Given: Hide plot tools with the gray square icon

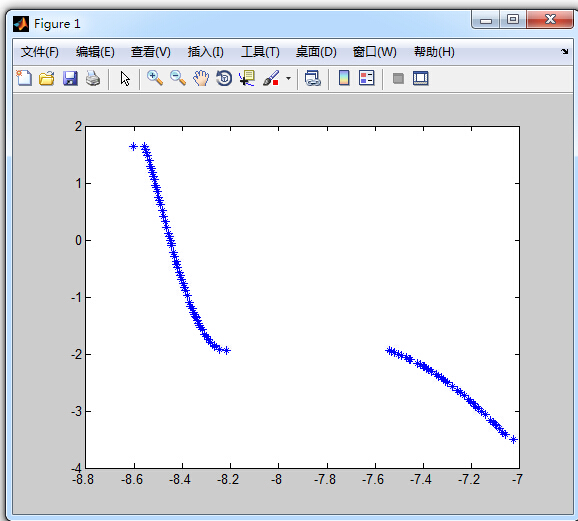Looking at the screenshot, I should click(x=398, y=78).
